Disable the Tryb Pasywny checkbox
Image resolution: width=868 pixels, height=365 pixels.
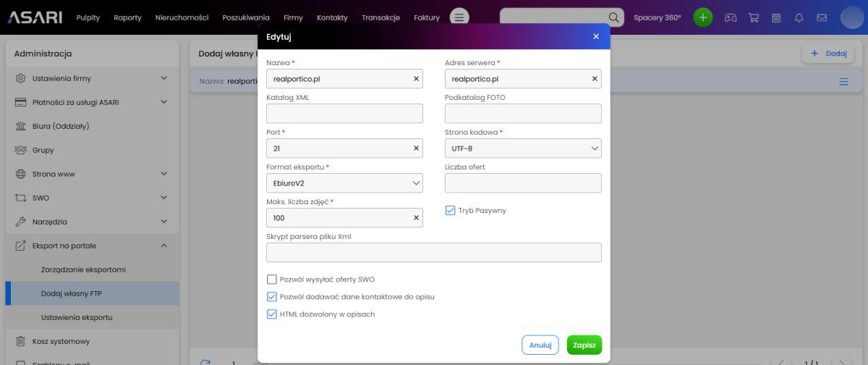[450, 211]
